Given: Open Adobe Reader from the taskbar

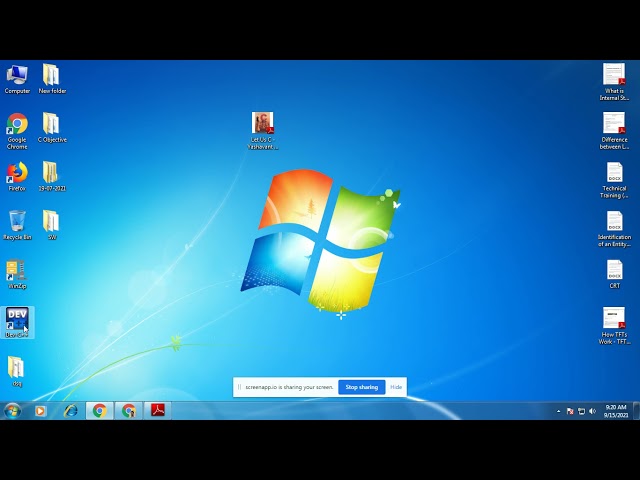Looking at the screenshot, I should [158, 411].
